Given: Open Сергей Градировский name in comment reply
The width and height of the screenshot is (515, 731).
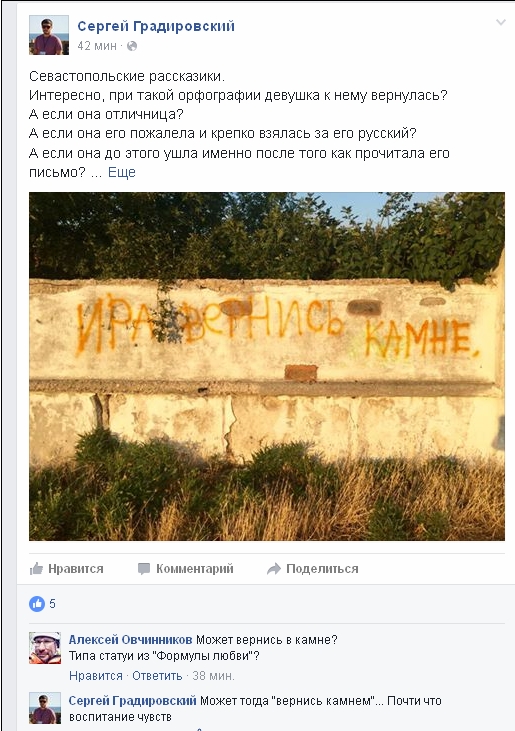Looking at the screenshot, I should pyautogui.click(x=132, y=701).
